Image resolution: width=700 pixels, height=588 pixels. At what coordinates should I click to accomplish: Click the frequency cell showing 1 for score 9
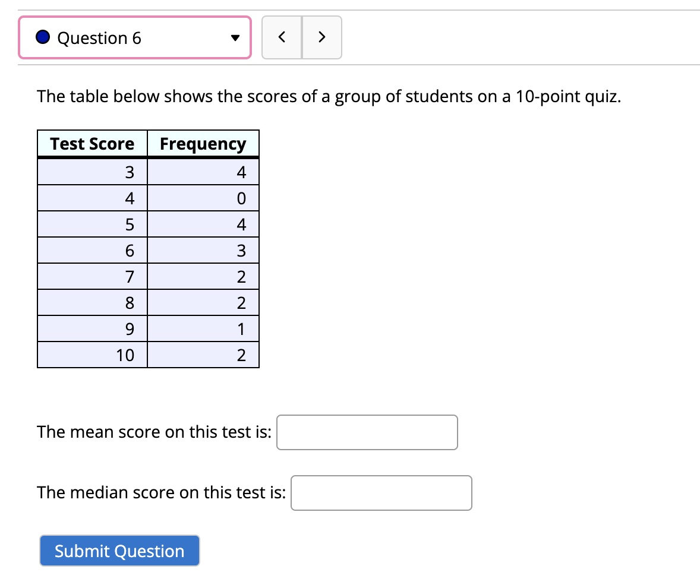[x=204, y=328]
